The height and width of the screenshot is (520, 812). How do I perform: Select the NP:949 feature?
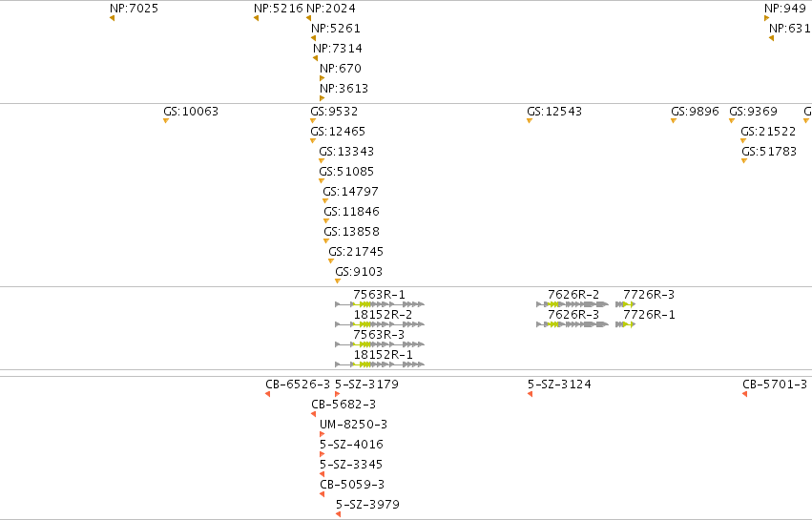pos(785,9)
